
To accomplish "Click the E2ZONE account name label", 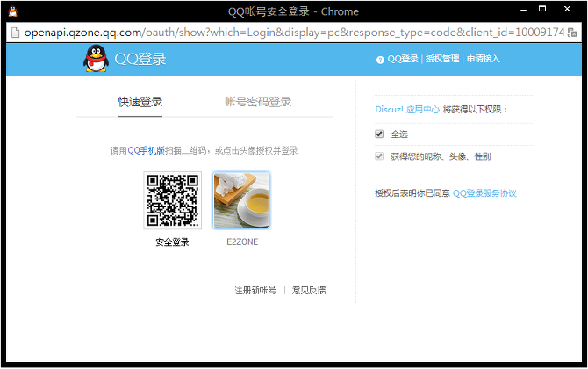I will click(x=242, y=242).
